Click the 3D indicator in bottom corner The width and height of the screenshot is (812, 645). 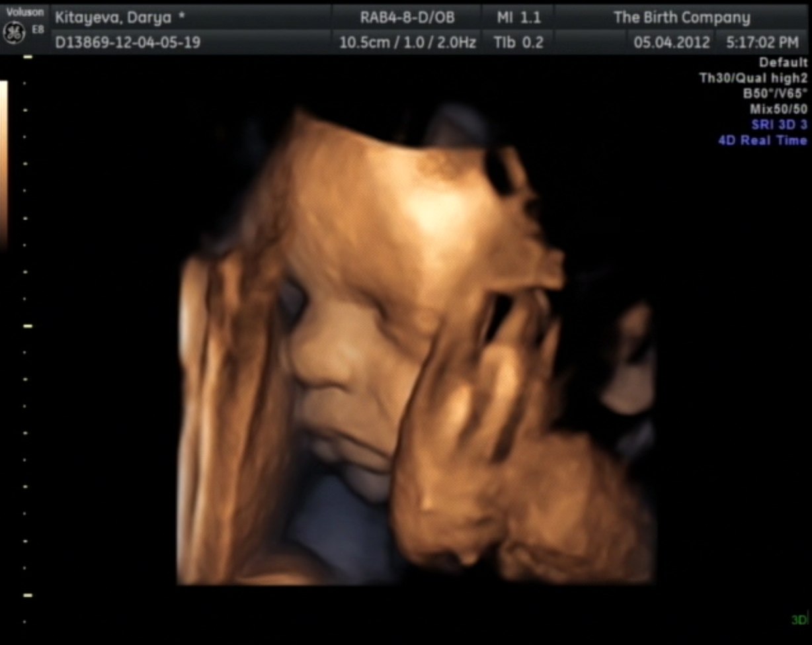point(799,620)
